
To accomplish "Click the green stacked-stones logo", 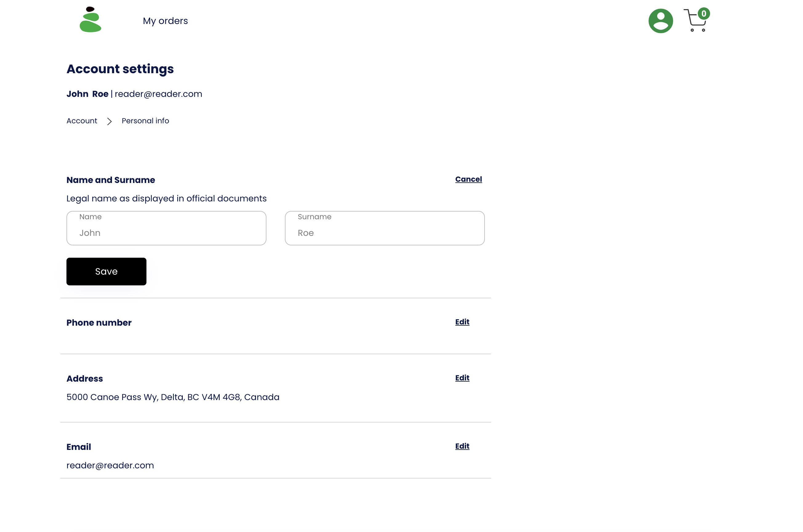I will [x=90, y=20].
